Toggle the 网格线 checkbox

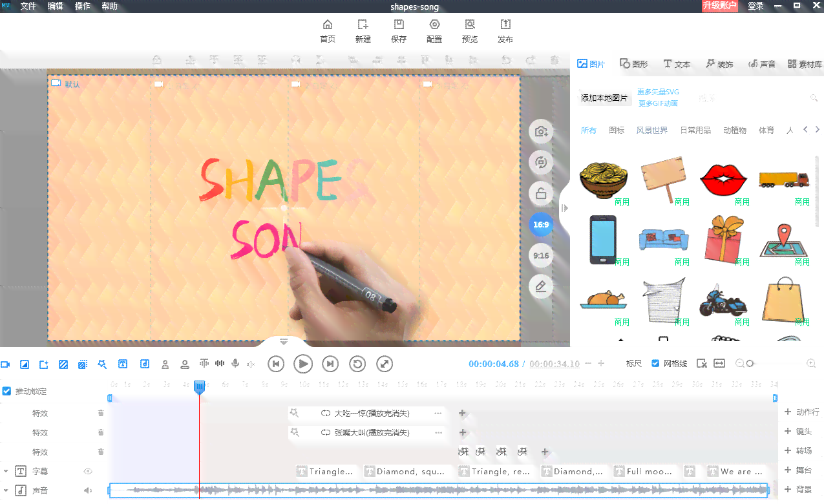[655, 364]
